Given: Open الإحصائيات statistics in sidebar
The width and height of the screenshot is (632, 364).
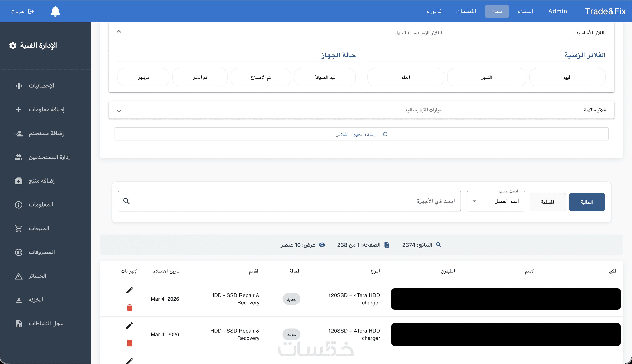Looking at the screenshot, I should click(41, 86).
